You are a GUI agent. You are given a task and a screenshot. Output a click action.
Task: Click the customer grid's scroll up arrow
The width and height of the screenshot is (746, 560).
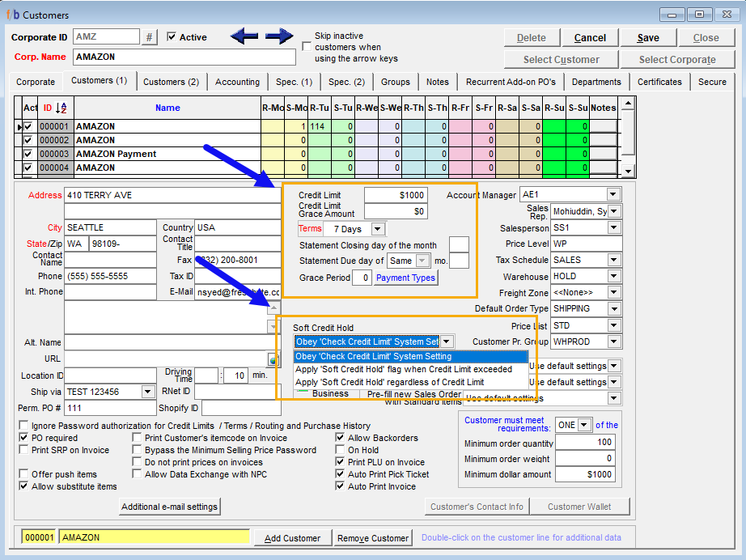coord(627,104)
